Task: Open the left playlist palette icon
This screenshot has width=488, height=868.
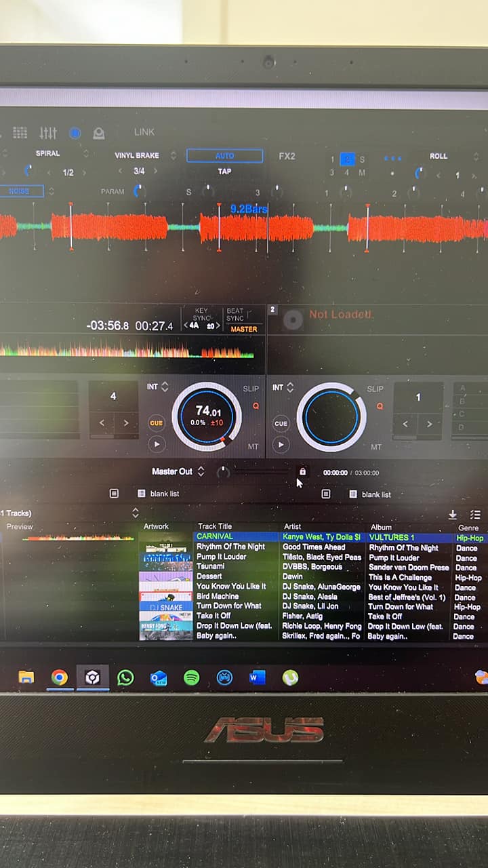Action: tap(114, 494)
